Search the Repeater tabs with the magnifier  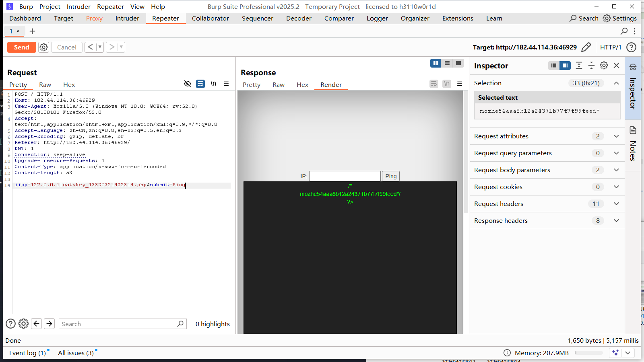click(624, 31)
